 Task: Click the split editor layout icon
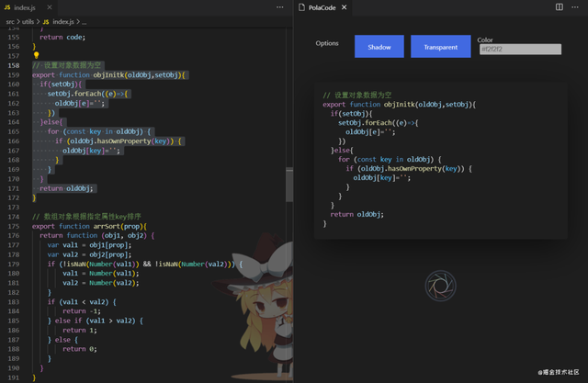click(x=560, y=7)
